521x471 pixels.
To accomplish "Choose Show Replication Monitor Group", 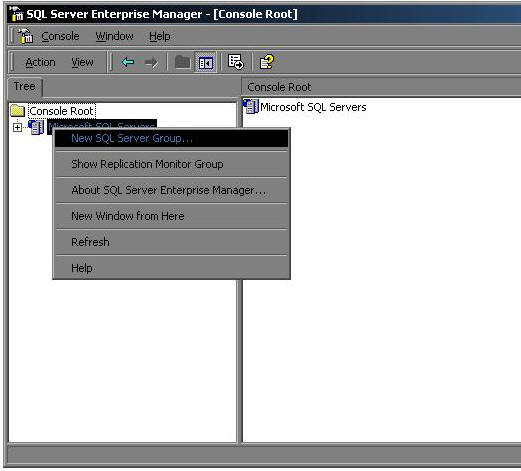I will pos(171,164).
